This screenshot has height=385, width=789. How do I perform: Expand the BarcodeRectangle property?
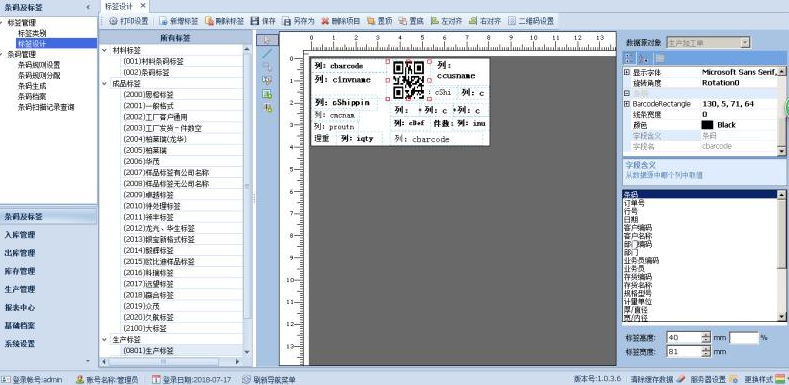[627, 104]
